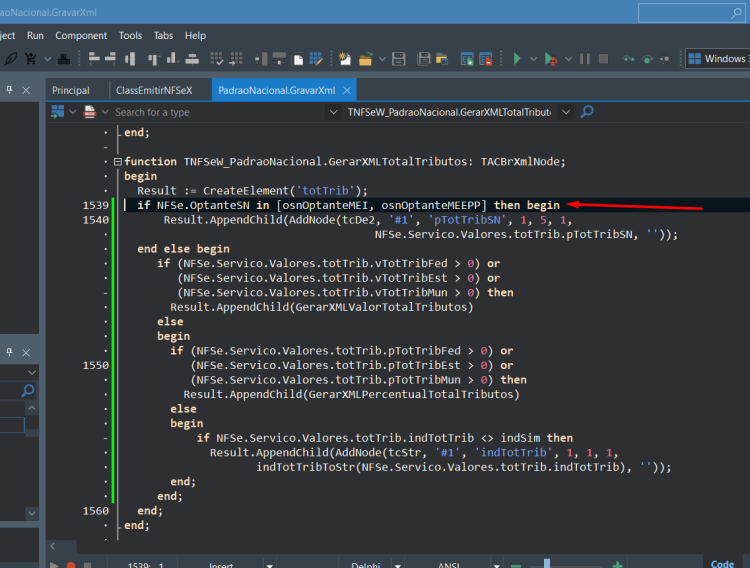The height and width of the screenshot is (568, 750).
Task: Click the Trace Into debug icon
Action: click(629, 59)
